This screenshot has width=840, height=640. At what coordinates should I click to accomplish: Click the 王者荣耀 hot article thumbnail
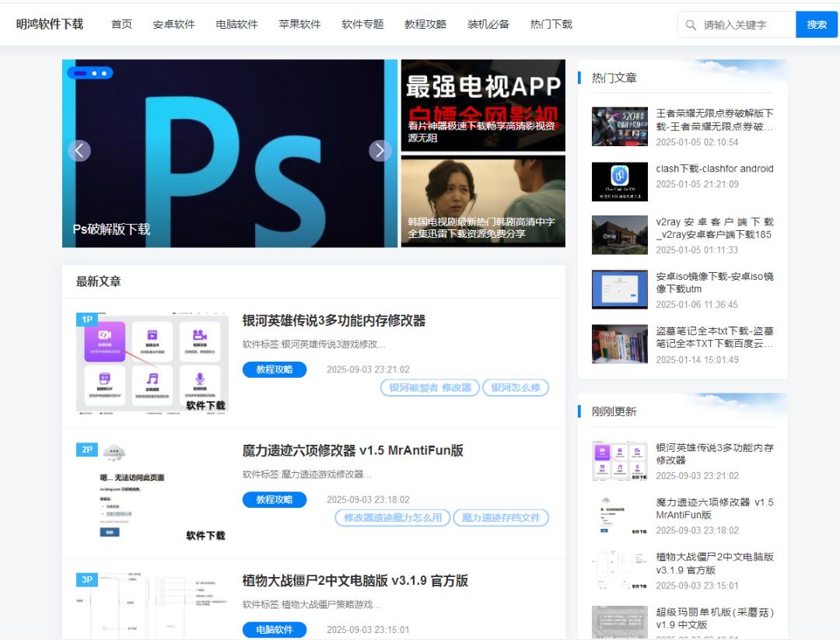pyautogui.click(x=620, y=127)
